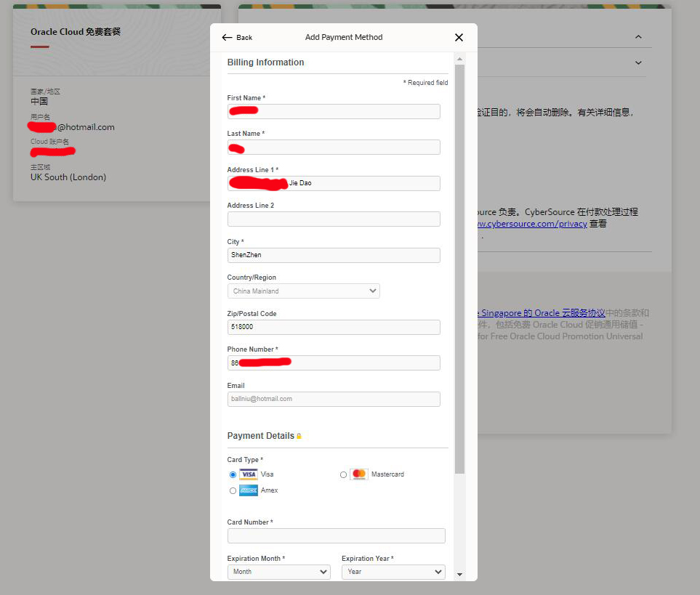Click the Card Type label
700x595 pixels.
tap(245, 460)
